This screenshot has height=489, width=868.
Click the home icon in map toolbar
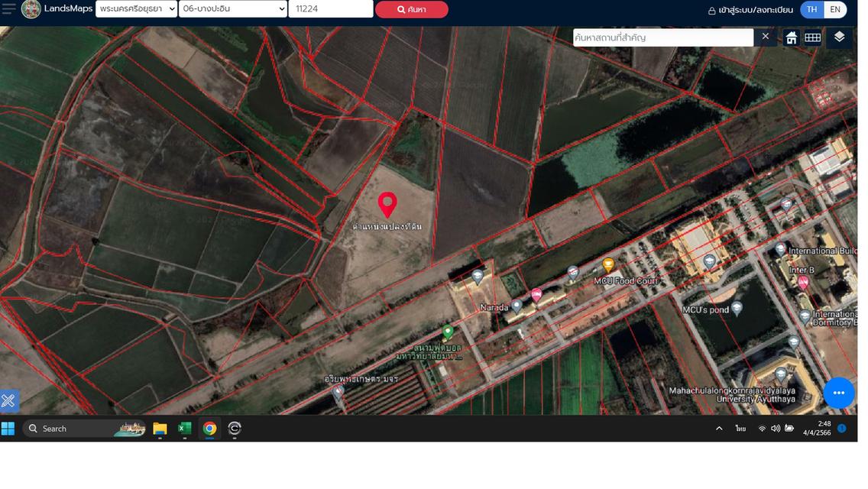[x=792, y=37]
